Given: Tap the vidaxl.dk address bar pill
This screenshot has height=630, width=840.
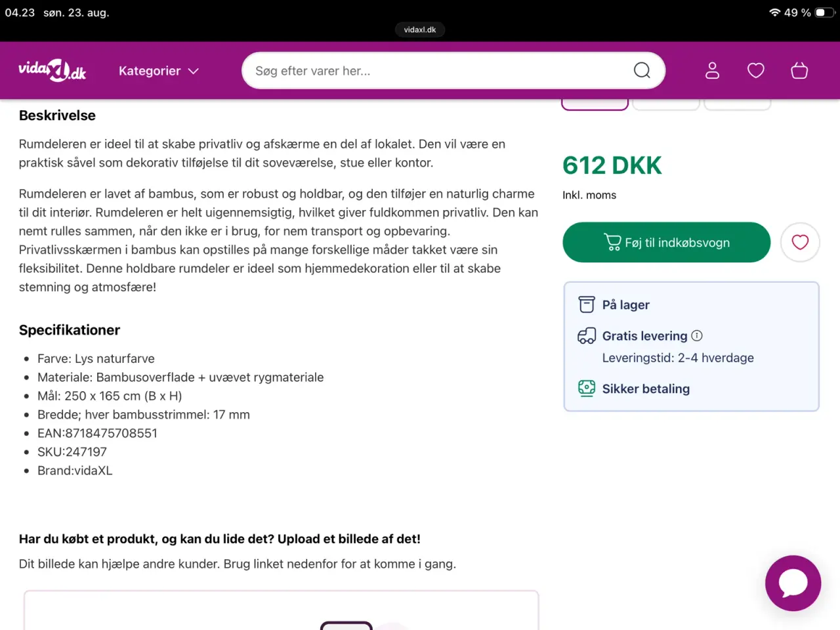Looking at the screenshot, I should point(420,30).
